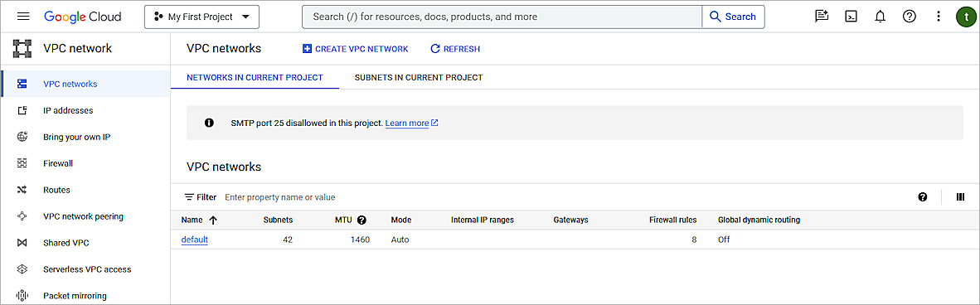This screenshot has height=305, width=980.
Task: Open IP addresses in the sidebar
Action: click(x=68, y=110)
